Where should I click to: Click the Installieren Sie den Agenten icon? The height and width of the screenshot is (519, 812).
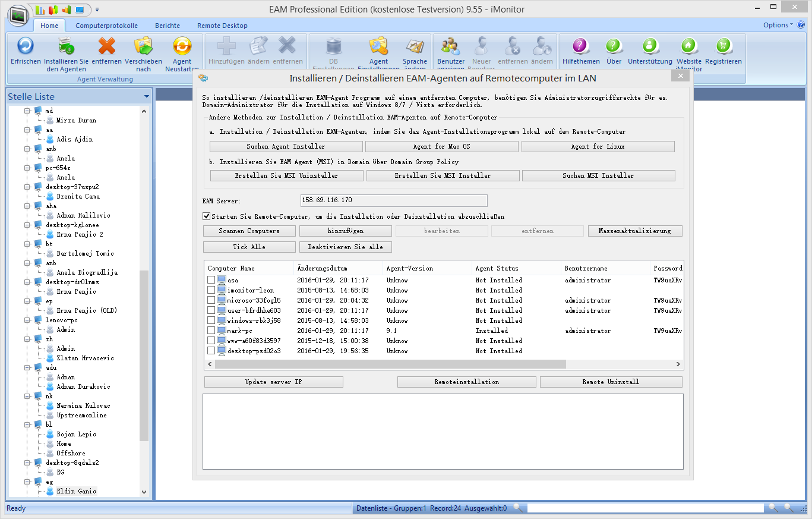(x=66, y=46)
